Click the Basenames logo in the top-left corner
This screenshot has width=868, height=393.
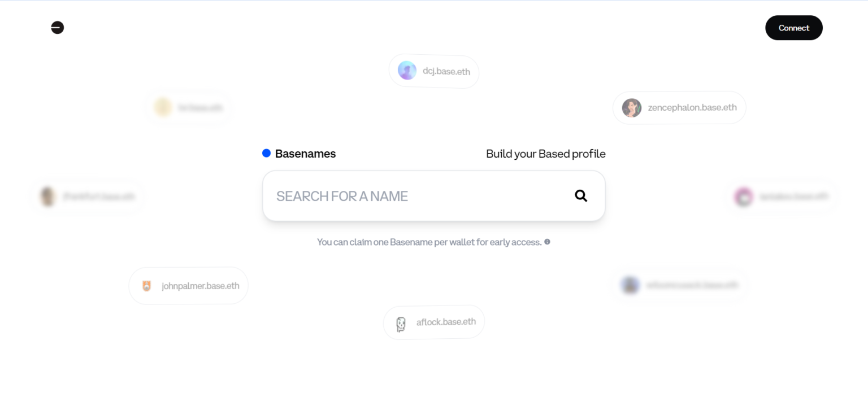[57, 27]
